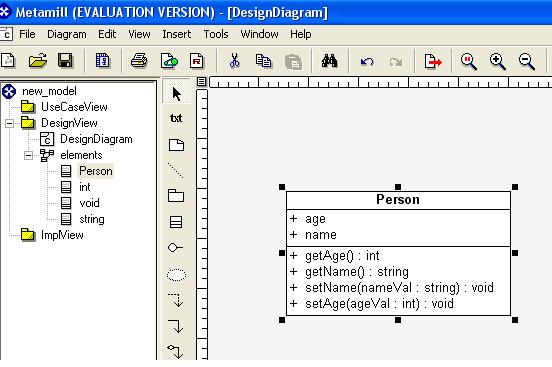This screenshot has width=552, height=367.
Task: Select the class element tool in palette
Action: pyautogui.click(x=176, y=222)
